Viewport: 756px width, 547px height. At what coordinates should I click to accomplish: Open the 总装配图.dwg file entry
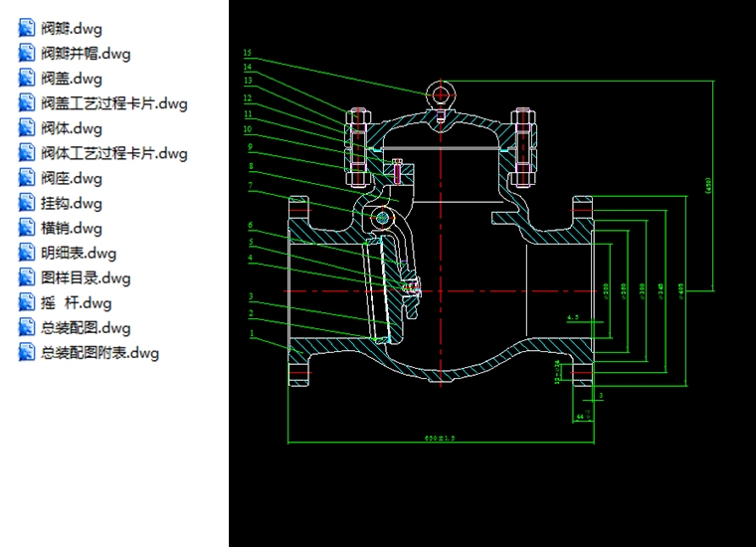tap(86, 327)
